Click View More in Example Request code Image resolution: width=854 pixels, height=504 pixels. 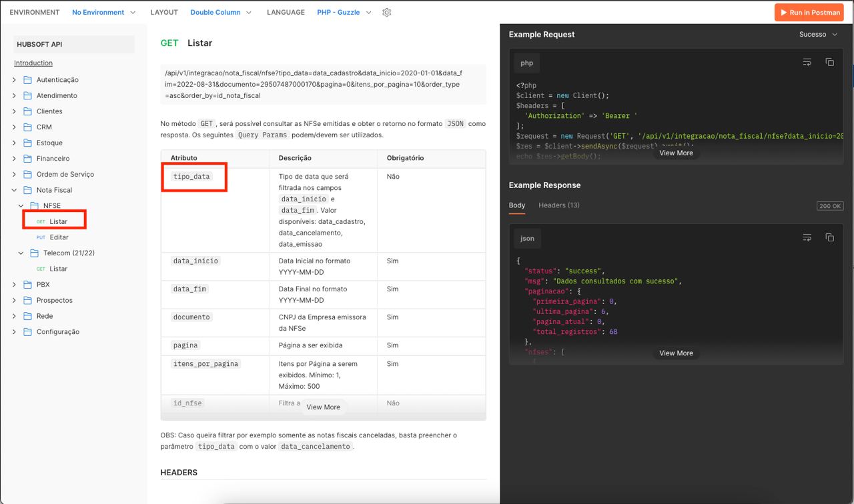tap(677, 153)
